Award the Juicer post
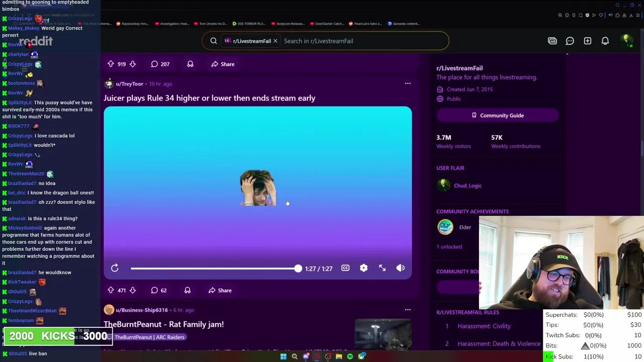The width and height of the screenshot is (644, 362). pyautogui.click(x=187, y=290)
